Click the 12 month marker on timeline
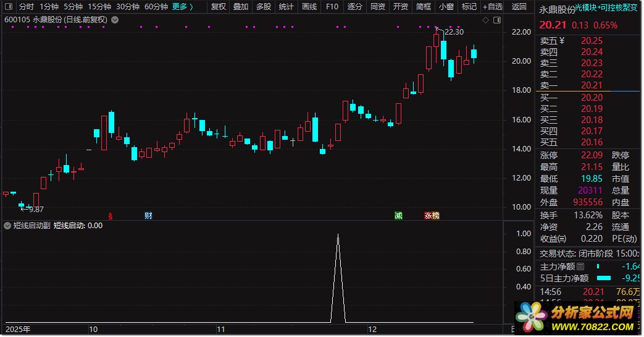Image resolution: width=644 pixels, height=337 pixels. click(x=372, y=329)
